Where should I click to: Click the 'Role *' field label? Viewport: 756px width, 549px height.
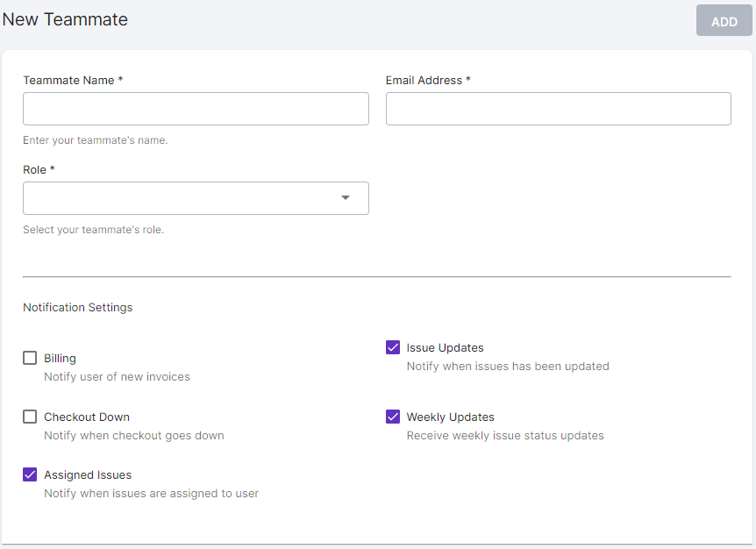39,169
